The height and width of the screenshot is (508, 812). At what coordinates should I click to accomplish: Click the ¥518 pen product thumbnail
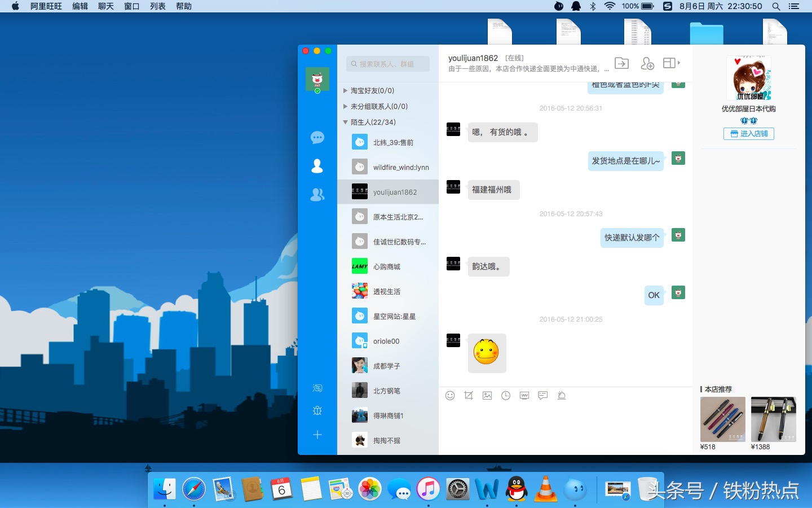[x=722, y=419]
